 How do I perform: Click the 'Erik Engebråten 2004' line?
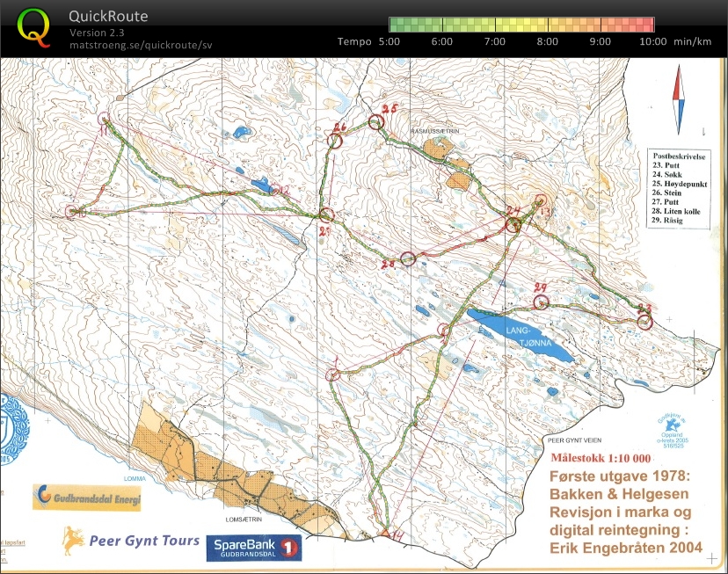coord(626,548)
